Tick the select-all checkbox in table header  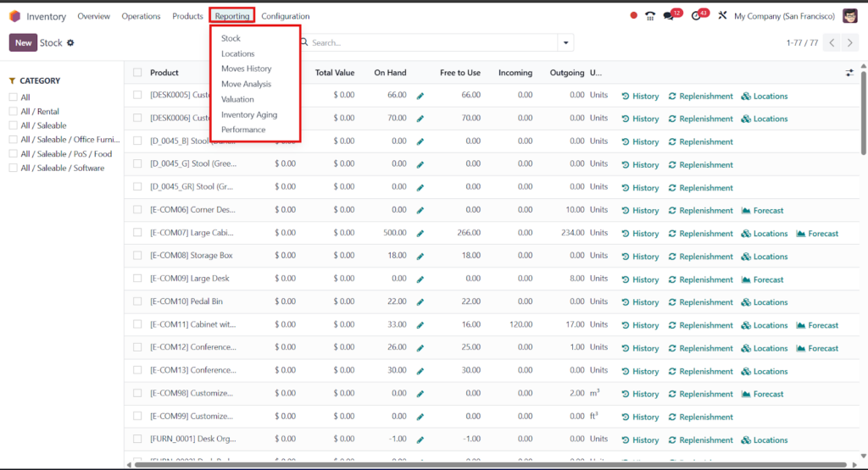click(x=137, y=73)
